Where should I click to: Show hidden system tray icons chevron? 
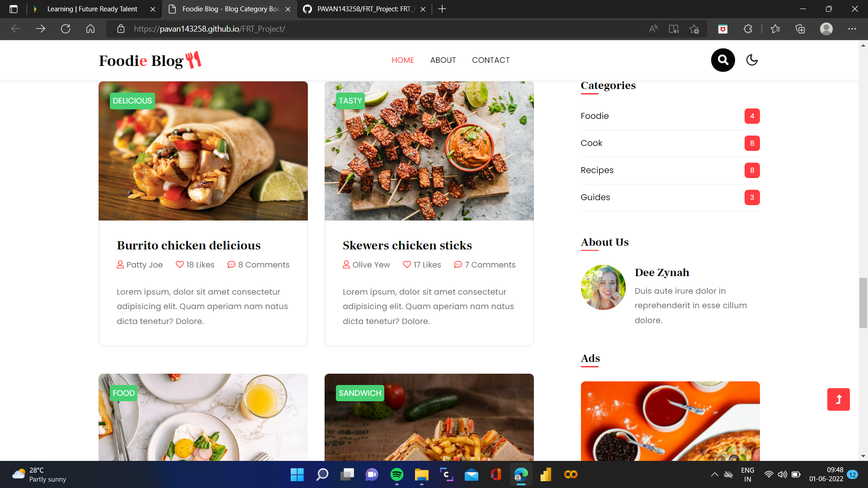coord(714,474)
